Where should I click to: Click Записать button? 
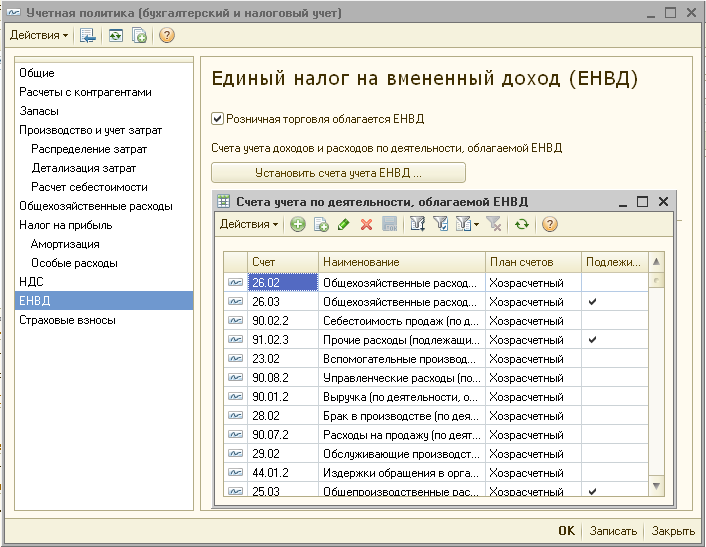(x=613, y=531)
